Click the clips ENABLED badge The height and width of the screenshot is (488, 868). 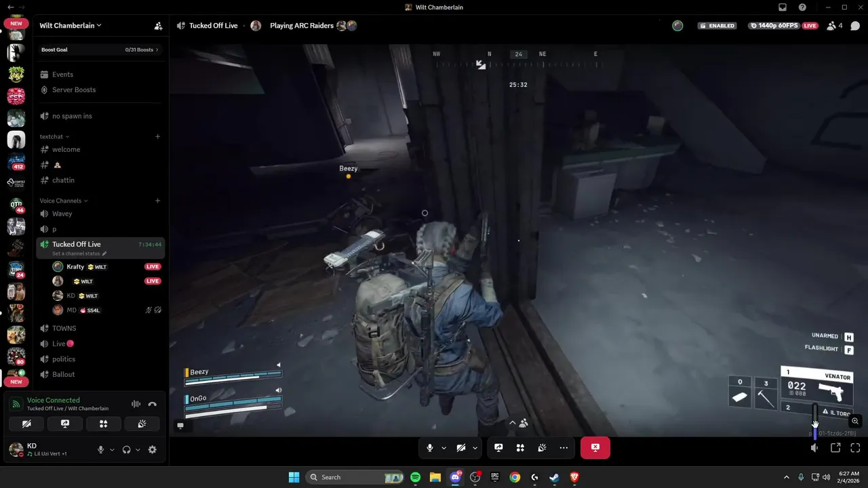click(x=717, y=26)
